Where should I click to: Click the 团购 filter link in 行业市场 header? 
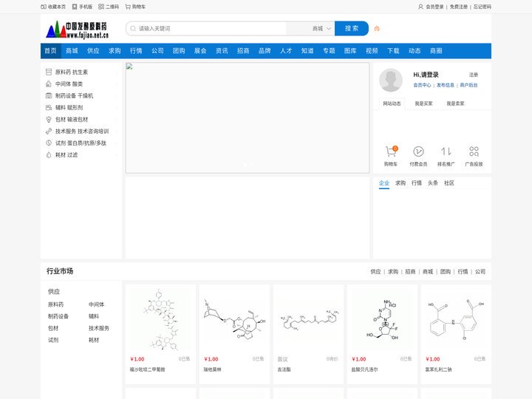pos(446,272)
